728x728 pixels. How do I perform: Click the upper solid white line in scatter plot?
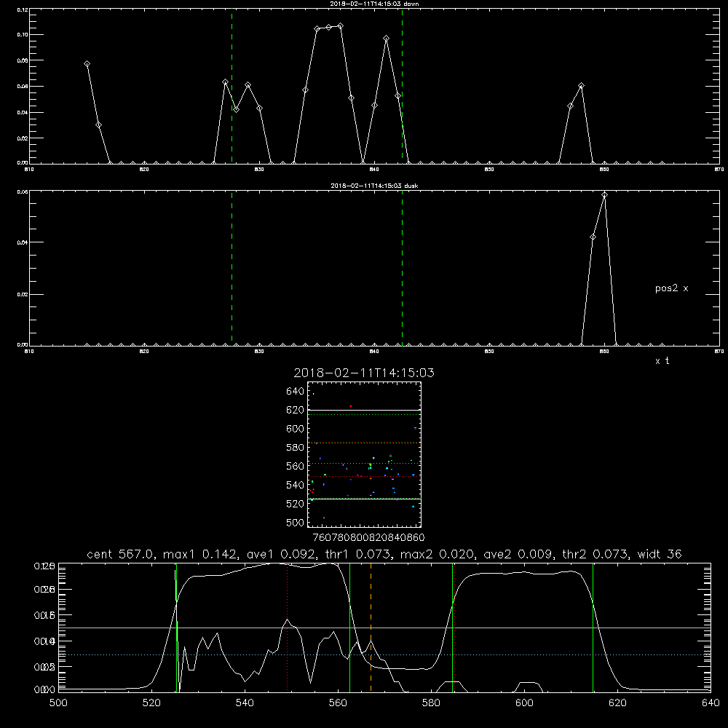click(x=364, y=411)
